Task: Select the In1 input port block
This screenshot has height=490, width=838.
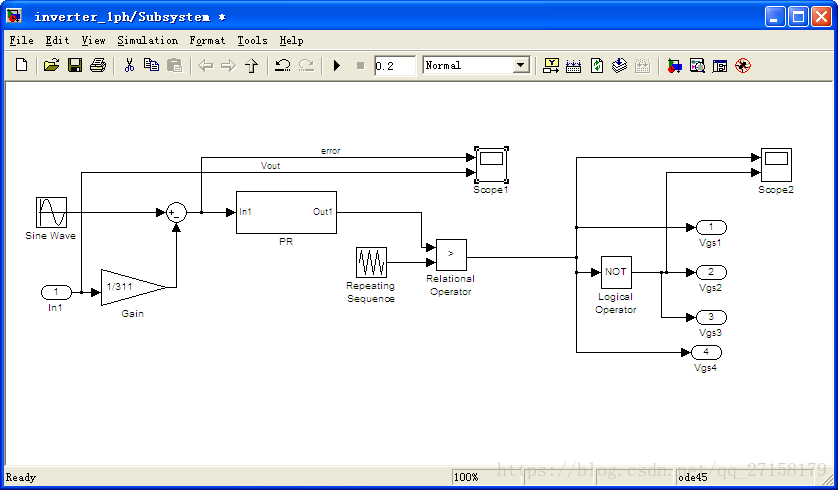Action: click(56, 292)
